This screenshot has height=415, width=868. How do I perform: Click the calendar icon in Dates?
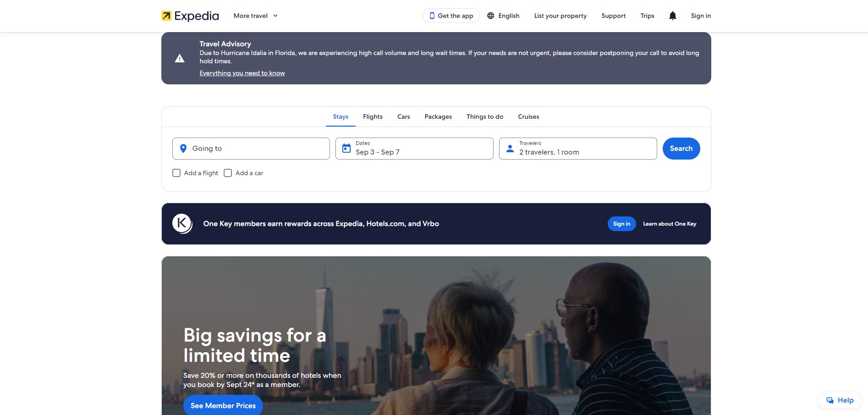tap(346, 149)
